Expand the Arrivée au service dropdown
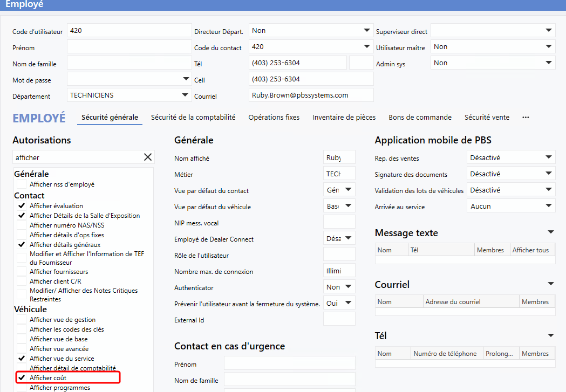The image size is (566, 392). click(x=548, y=207)
